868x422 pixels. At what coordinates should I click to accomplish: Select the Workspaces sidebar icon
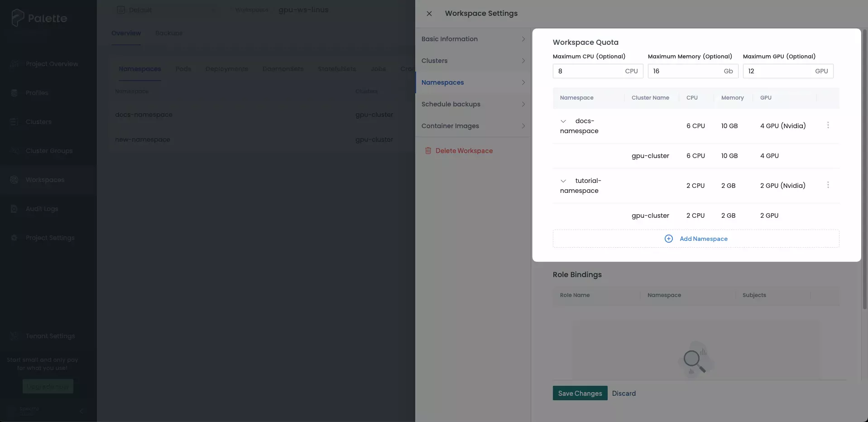[x=14, y=180]
